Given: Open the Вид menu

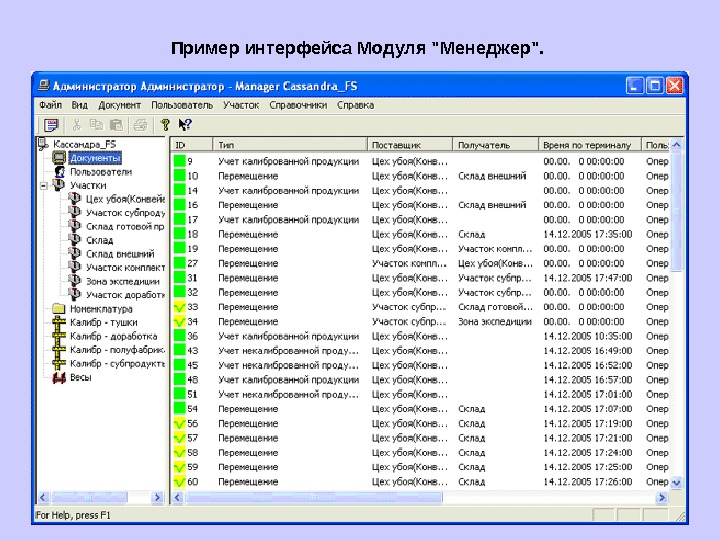Looking at the screenshot, I should (79, 105).
